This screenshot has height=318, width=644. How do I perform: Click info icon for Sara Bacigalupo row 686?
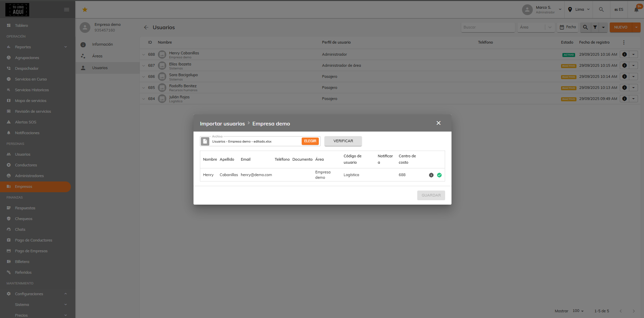click(625, 76)
